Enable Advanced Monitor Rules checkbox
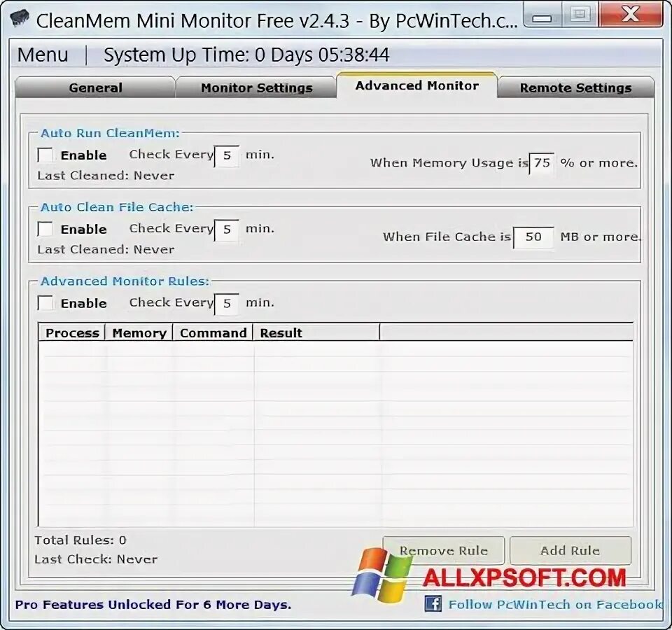672x630 pixels. 45,303
